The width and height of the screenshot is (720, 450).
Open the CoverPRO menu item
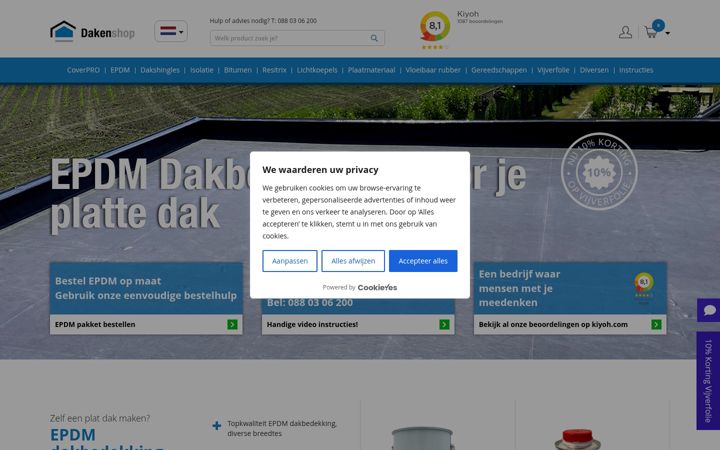(x=83, y=70)
